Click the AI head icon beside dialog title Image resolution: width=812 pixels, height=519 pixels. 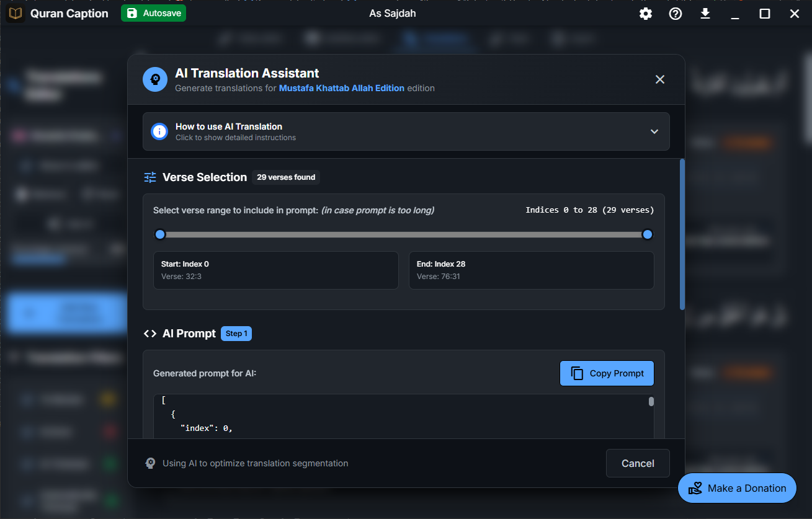click(155, 79)
